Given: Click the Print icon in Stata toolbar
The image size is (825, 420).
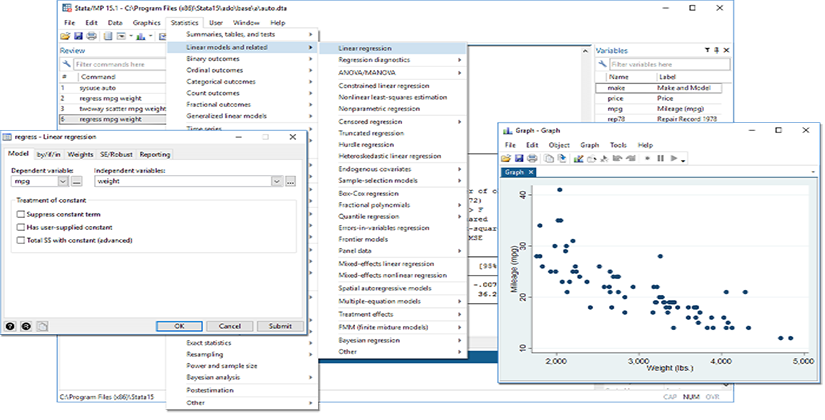Looking at the screenshot, I should click(91, 35).
